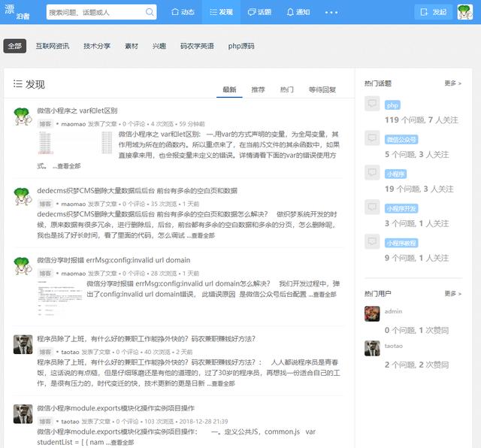Image resolution: width=481 pixels, height=448 pixels.
Task: Open post 微信小程序之 var和let区别
Action: (x=77, y=110)
